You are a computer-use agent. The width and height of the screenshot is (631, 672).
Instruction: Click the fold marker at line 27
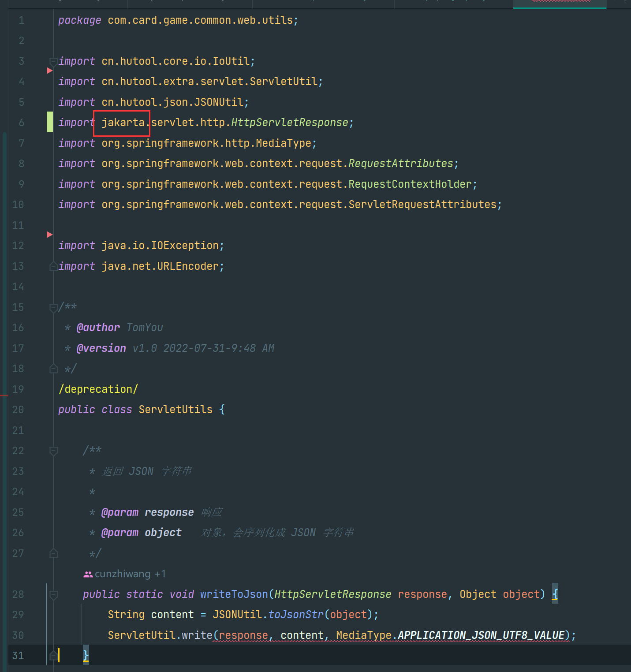coord(53,553)
